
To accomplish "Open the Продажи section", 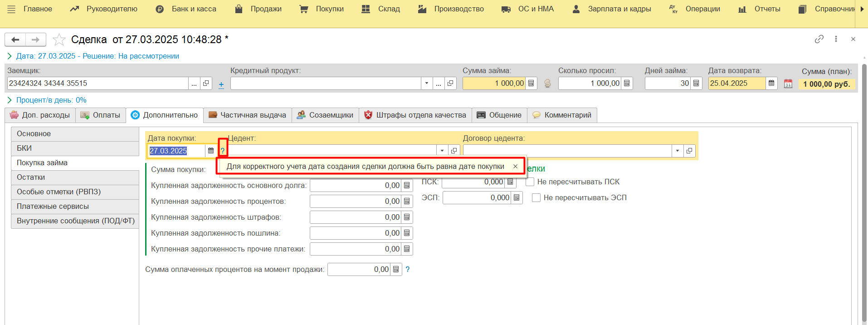I will tap(258, 9).
